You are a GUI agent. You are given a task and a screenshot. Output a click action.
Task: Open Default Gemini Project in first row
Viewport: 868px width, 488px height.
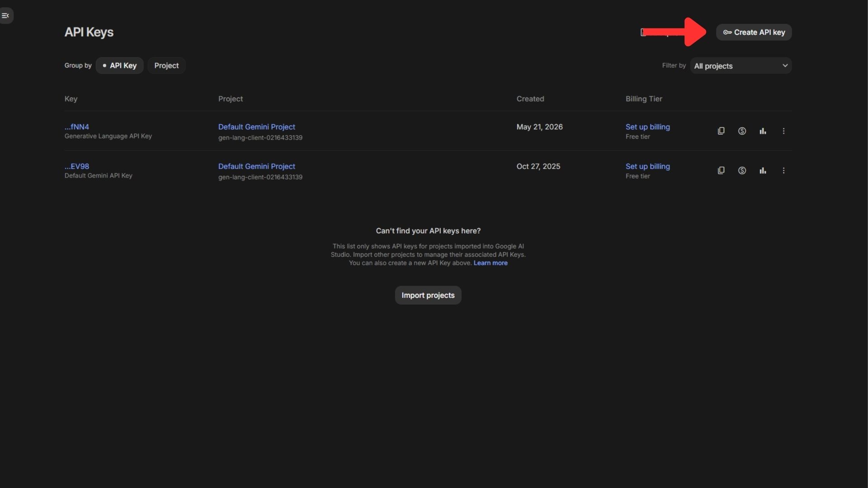257,127
